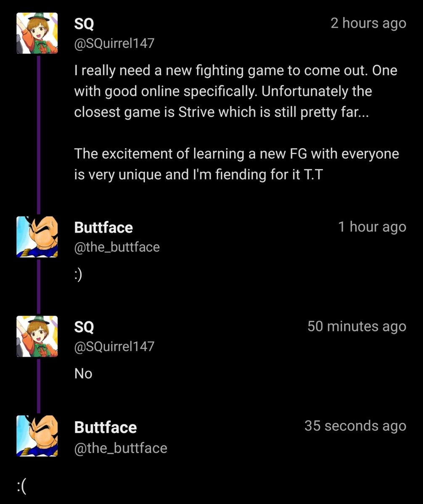Click the Buttface name on the 35 seconds ago reply
The width and height of the screenshot is (423, 504).
tap(106, 428)
